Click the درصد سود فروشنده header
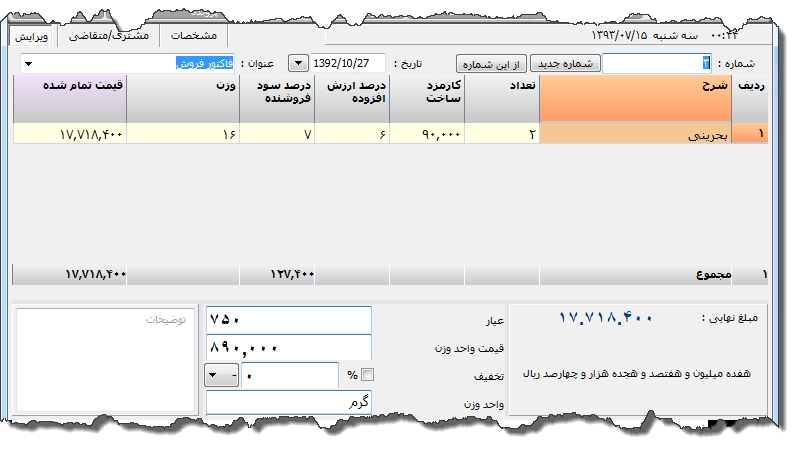 pos(277,98)
